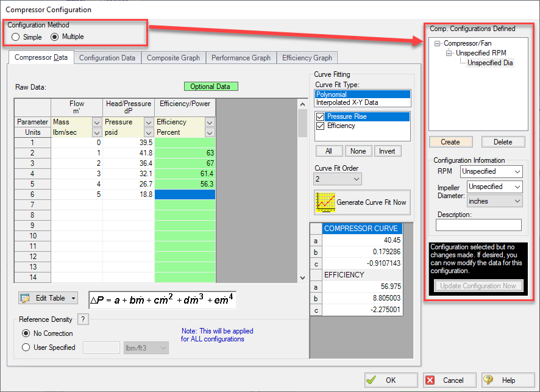540x392 pixels.
Task: Click the green checkmark OK button
Action: 372,380
